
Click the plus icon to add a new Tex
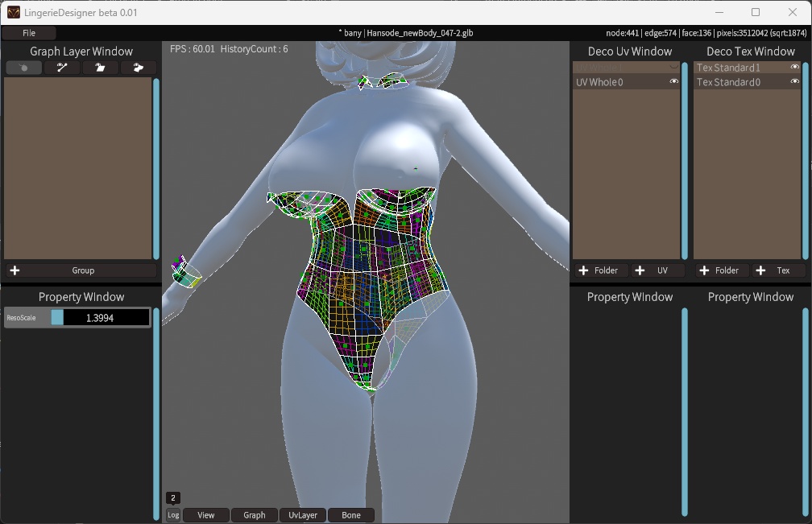coord(760,270)
